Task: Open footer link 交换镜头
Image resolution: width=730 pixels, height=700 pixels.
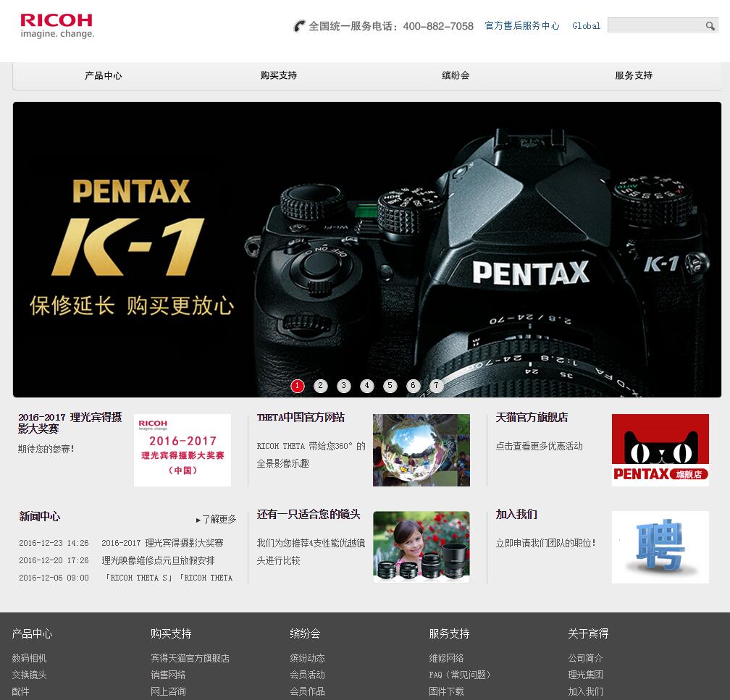Action: [29, 675]
